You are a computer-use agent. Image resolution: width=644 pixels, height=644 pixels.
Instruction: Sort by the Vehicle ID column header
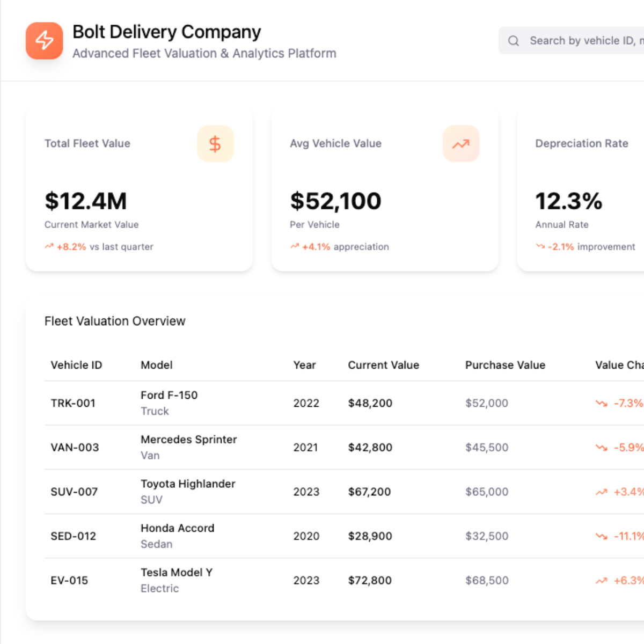coord(76,365)
